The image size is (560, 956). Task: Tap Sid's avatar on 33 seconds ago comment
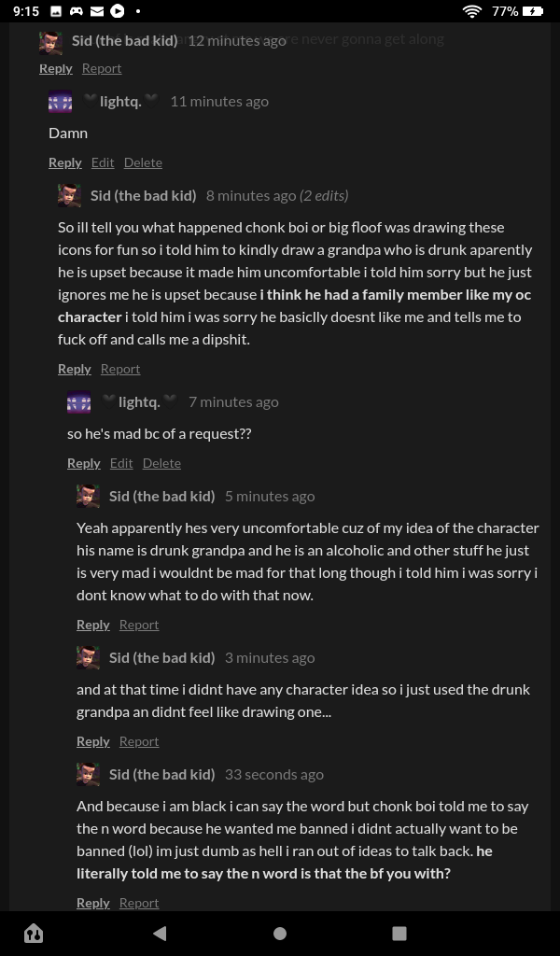click(x=89, y=774)
